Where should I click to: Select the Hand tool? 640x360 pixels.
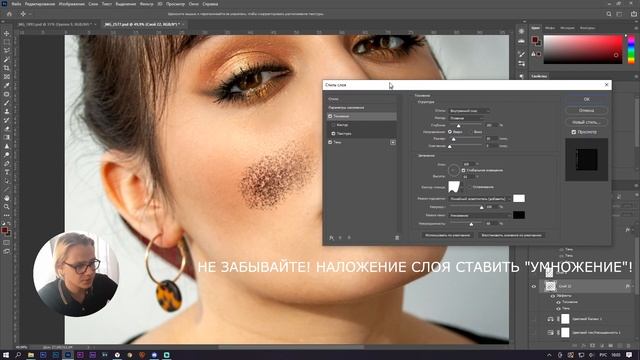click(x=7, y=198)
